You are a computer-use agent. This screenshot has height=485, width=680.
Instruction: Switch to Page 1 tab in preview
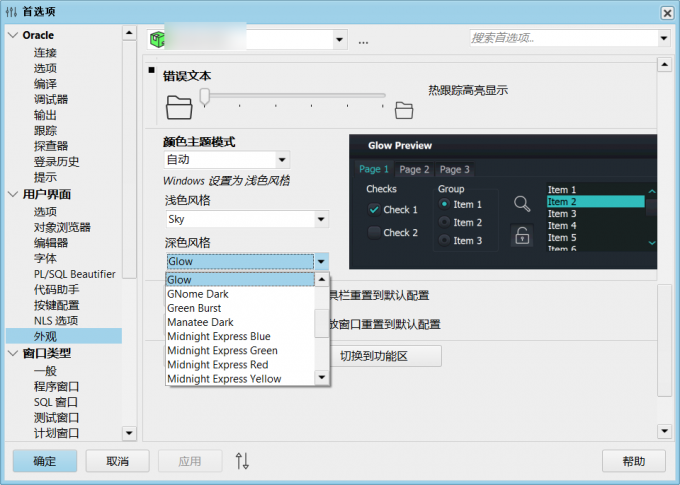pos(374,169)
